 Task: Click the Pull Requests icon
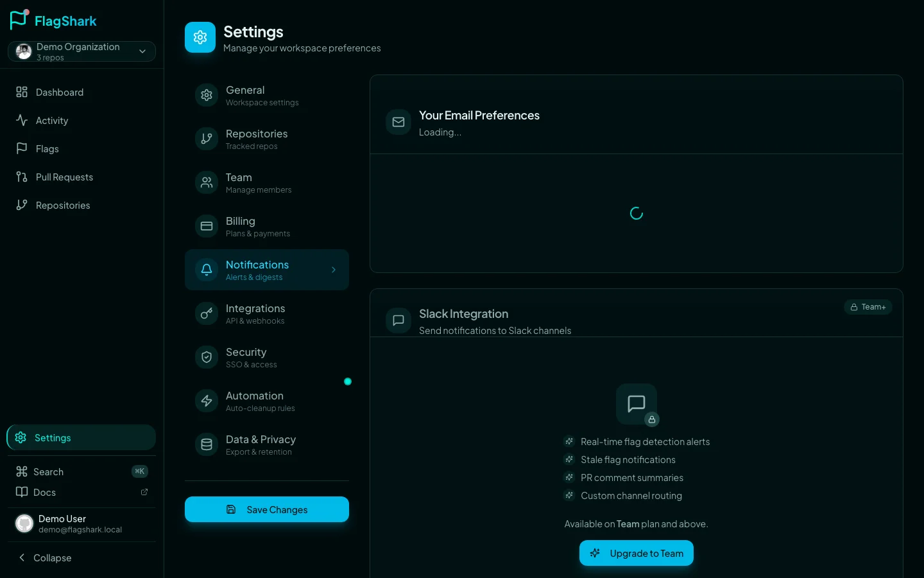coord(21,177)
